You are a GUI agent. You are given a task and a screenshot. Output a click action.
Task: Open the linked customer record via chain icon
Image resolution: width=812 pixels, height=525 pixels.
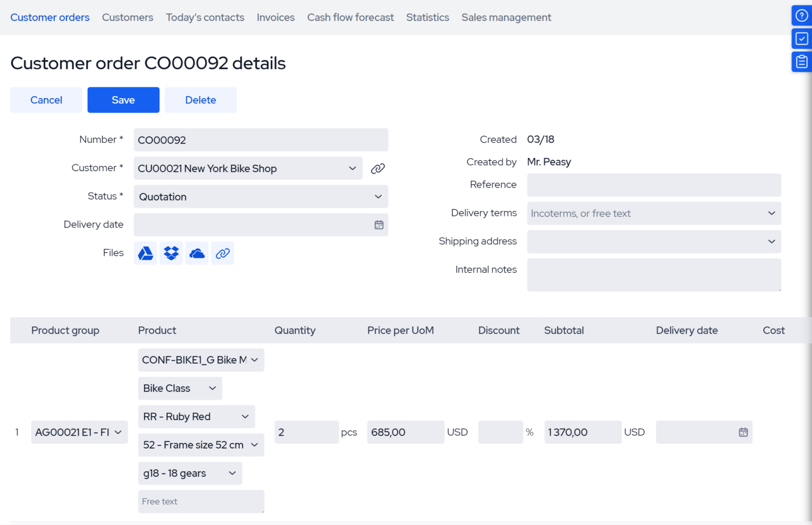pos(377,168)
